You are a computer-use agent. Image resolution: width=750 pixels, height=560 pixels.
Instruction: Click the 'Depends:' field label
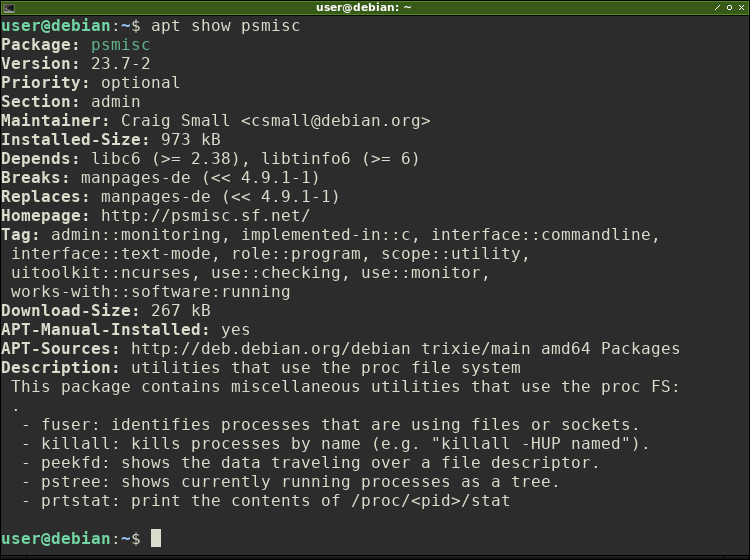pos(41,159)
